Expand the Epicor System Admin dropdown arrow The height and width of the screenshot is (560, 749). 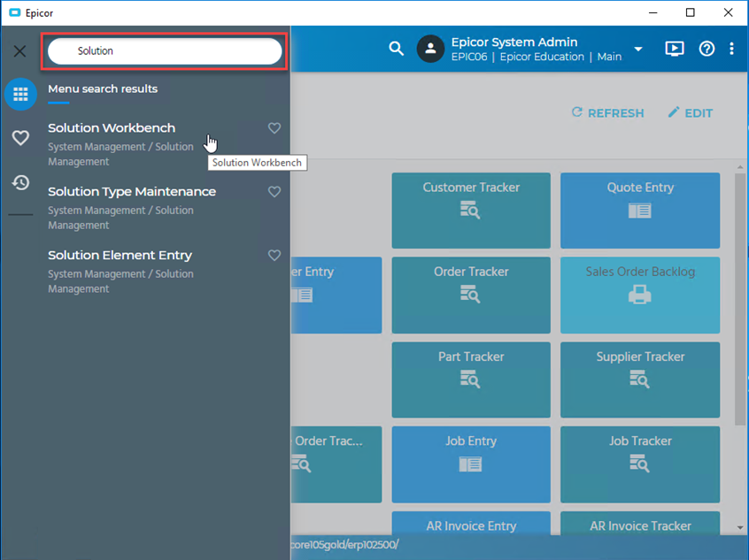click(638, 49)
